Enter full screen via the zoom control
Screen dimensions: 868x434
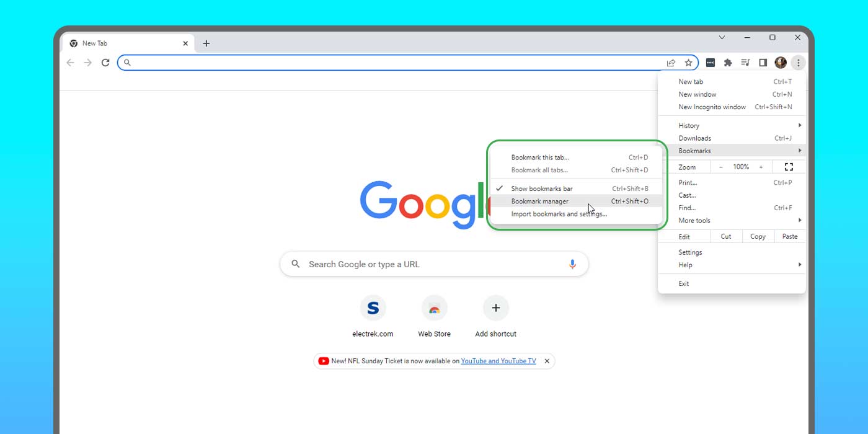788,166
